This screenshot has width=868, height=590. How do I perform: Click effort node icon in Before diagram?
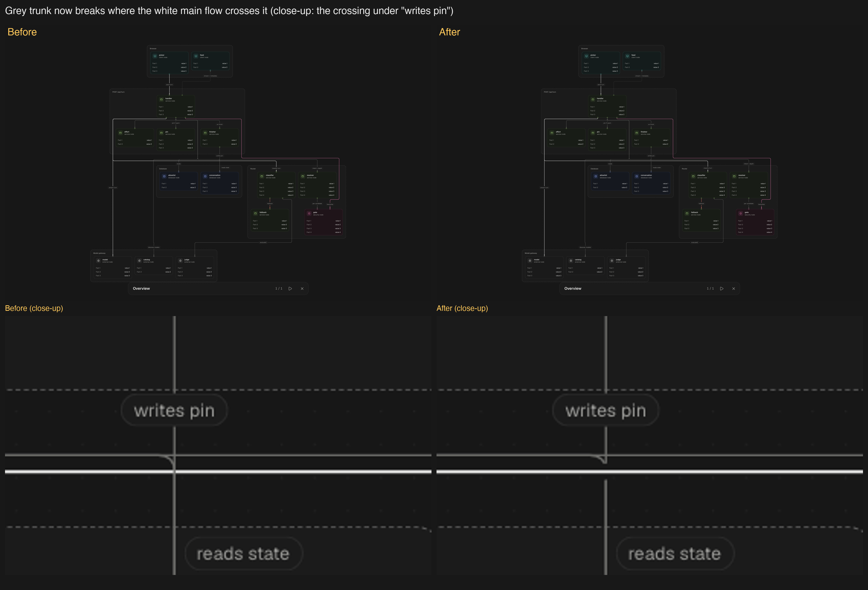tap(120, 133)
